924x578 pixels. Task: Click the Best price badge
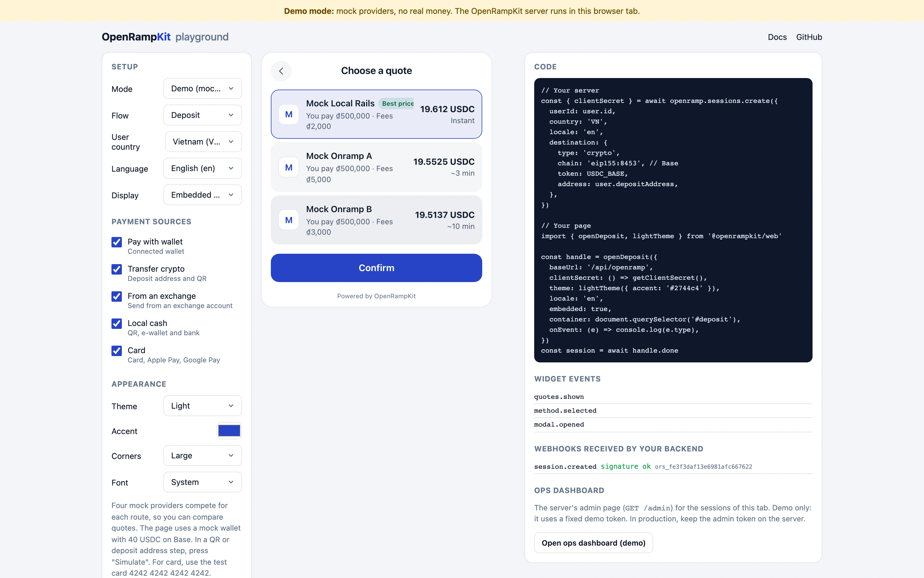pyautogui.click(x=396, y=103)
